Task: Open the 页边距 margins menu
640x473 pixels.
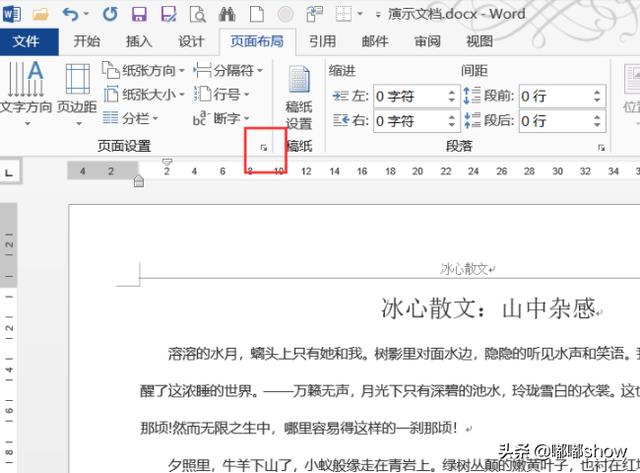Action: point(77,94)
